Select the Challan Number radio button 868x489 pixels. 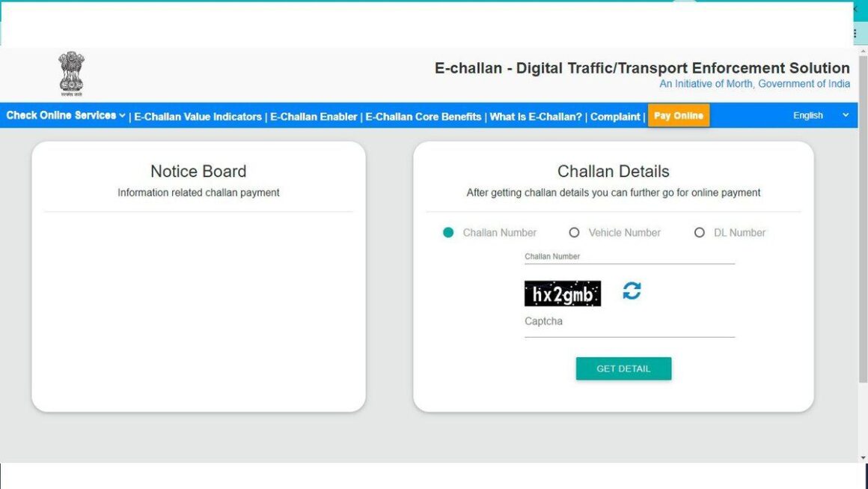tap(448, 232)
